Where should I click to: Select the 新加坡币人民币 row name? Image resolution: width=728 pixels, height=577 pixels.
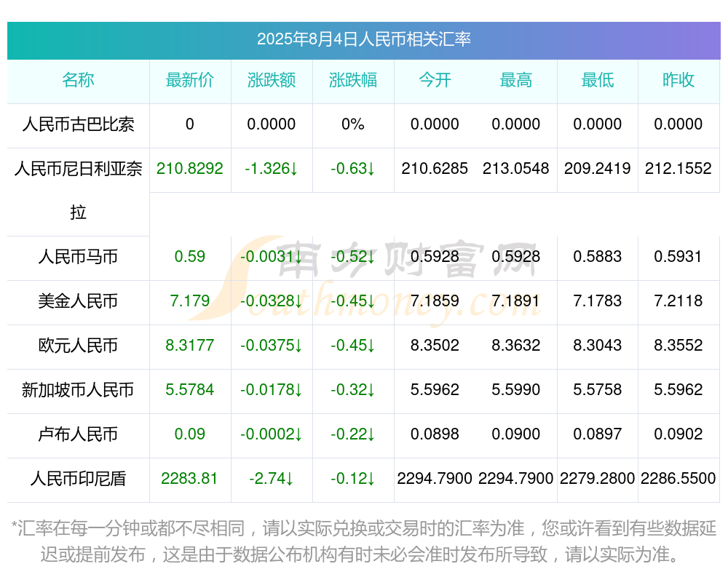[78, 390]
